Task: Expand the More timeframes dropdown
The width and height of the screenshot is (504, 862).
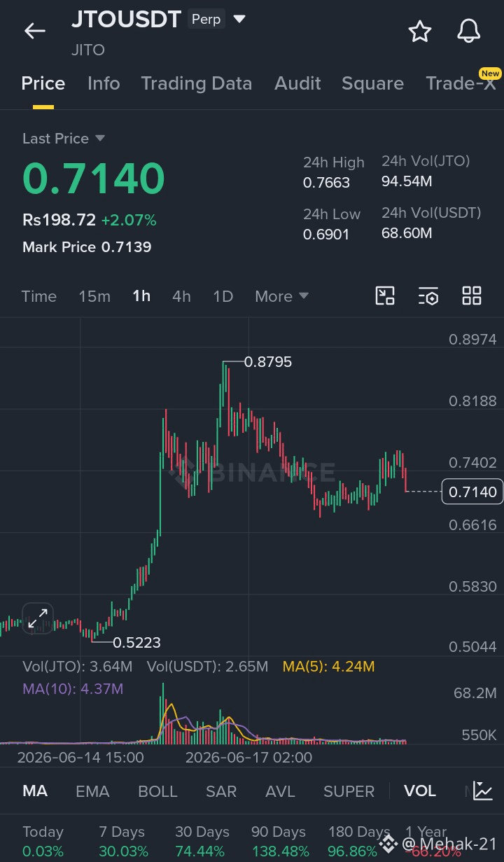Action: (281, 296)
